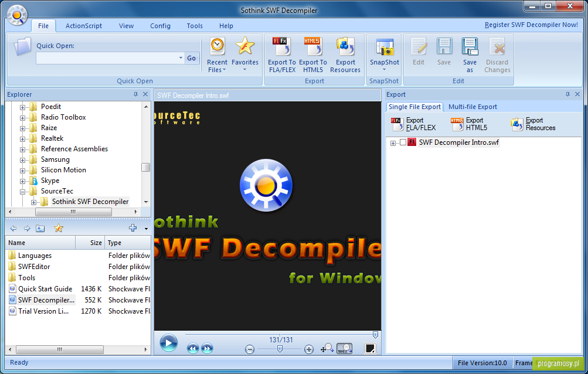Open the Favorites list
This screenshot has height=374, width=588.
click(245, 55)
